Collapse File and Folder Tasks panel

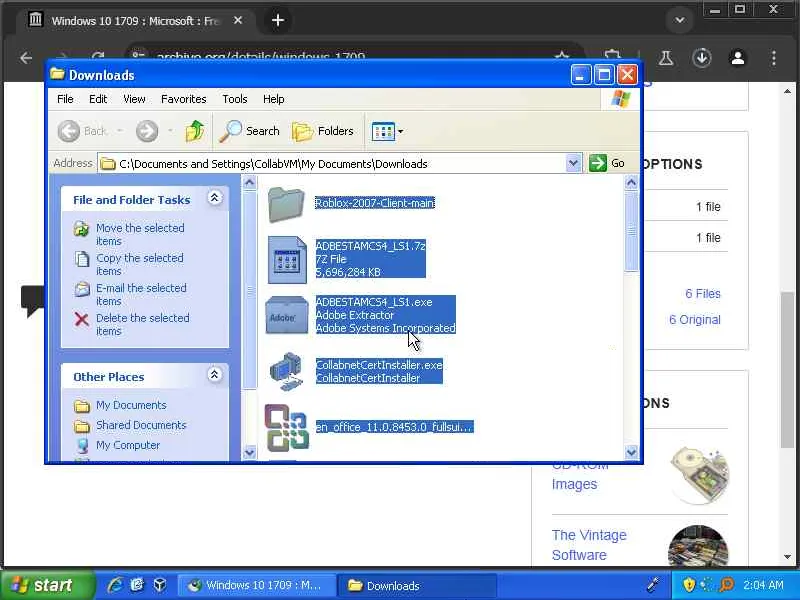click(214, 197)
